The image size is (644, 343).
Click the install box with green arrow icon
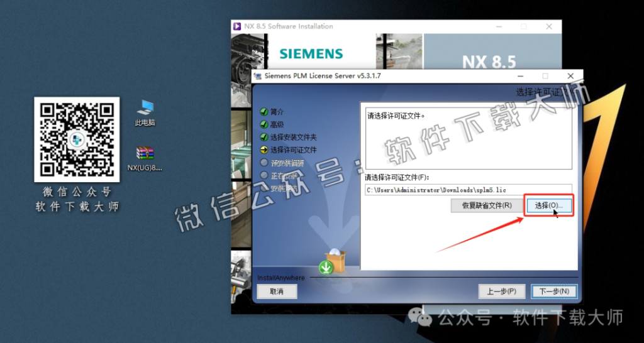(333, 262)
